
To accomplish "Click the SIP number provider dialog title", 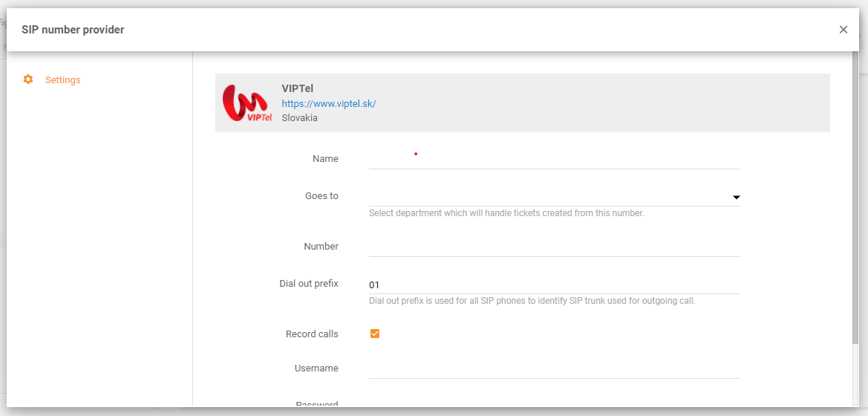I will (73, 30).
